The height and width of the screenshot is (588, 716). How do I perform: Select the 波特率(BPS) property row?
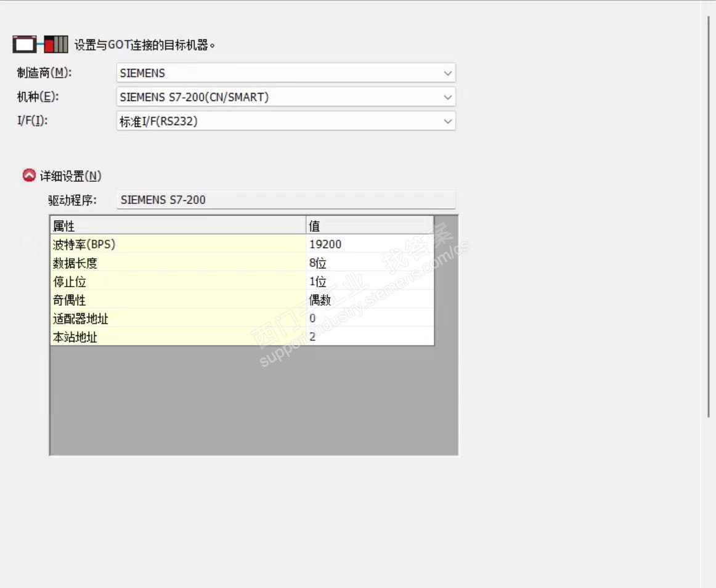(242, 244)
